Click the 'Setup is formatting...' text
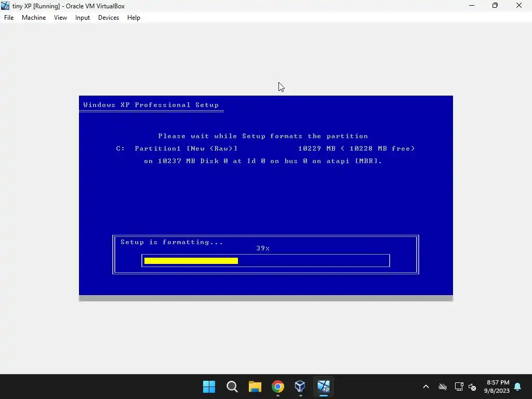532x399 pixels. pyautogui.click(x=171, y=242)
